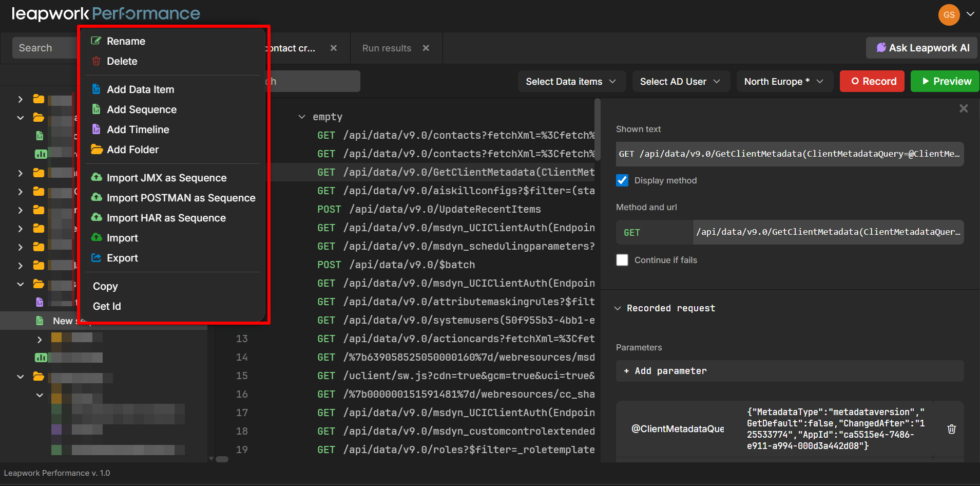Close the Run results tab
Screen dimensions: 980x486
click(426, 48)
